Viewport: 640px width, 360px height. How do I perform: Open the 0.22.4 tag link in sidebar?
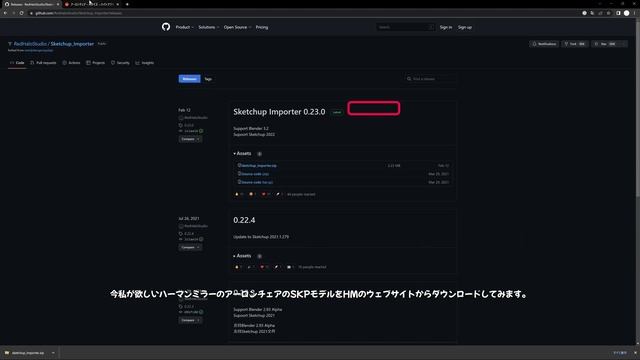click(x=187, y=233)
